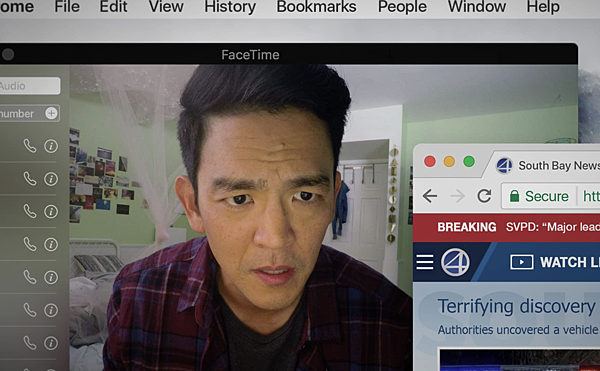600x371 pixels.
Task: Click the Secure padlock in the address bar
Action: tap(515, 196)
